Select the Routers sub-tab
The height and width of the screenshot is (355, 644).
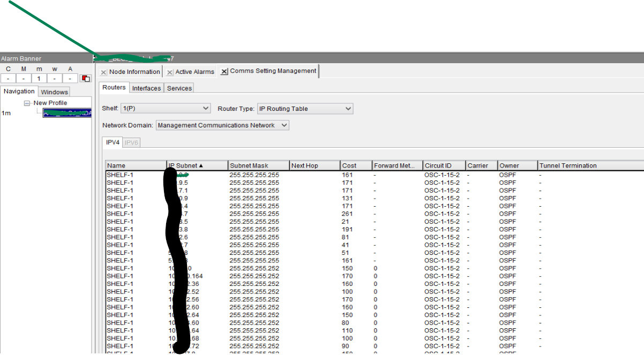click(114, 87)
